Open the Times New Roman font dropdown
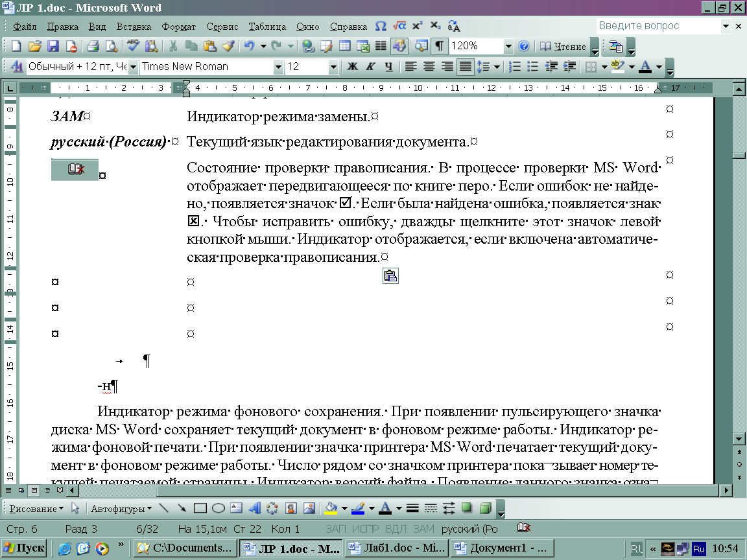Viewport: 747px width, 560px height. pos(279,67)
